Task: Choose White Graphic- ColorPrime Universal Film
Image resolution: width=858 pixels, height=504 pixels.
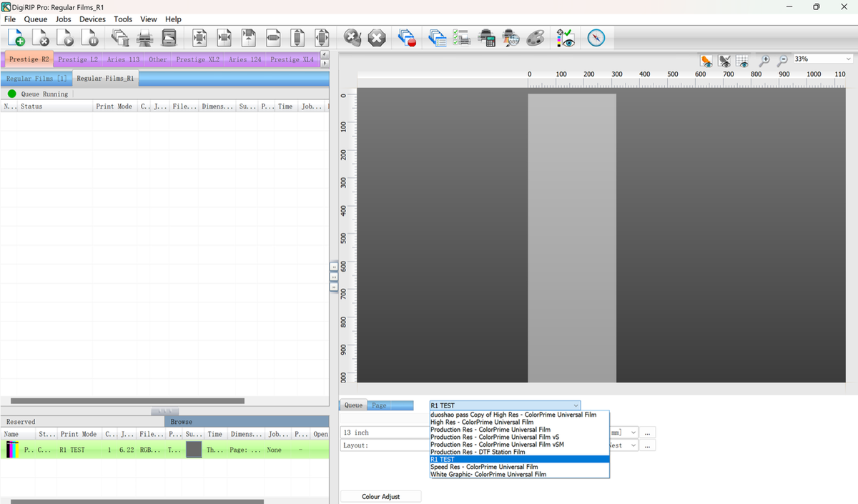Action: click(519, 474)
